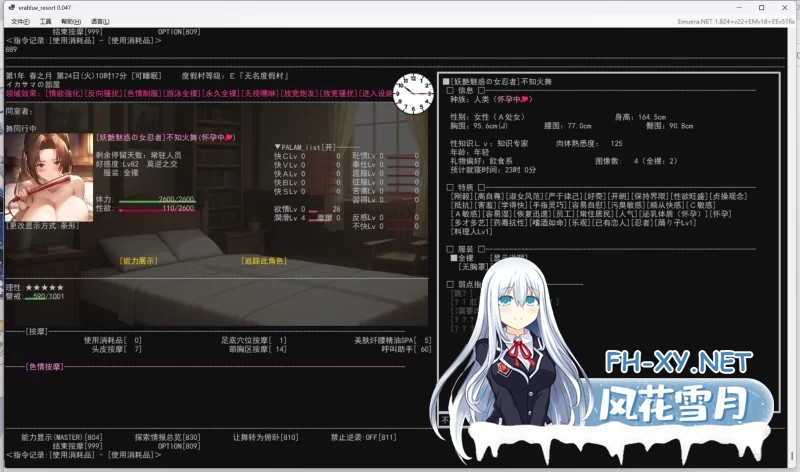Click the pink heart pregnancy icon beside character name
Viewport: 800px width, 472px height.
(x=229, y=136)
